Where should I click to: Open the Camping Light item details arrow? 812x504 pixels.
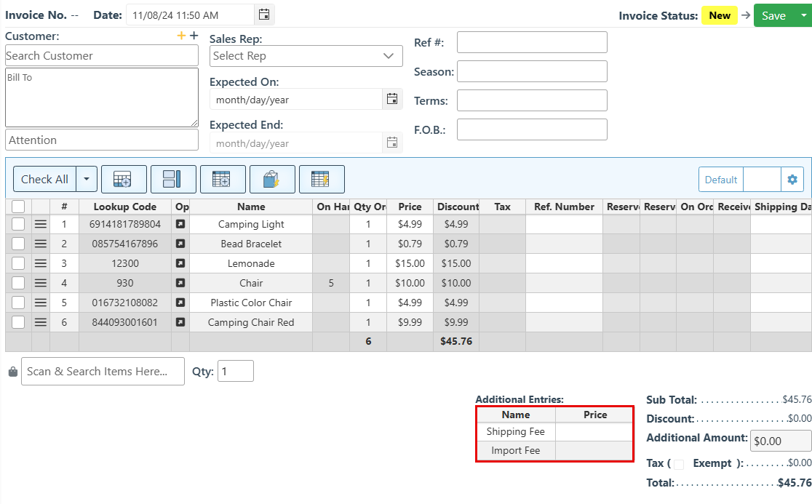pos(180,224)
